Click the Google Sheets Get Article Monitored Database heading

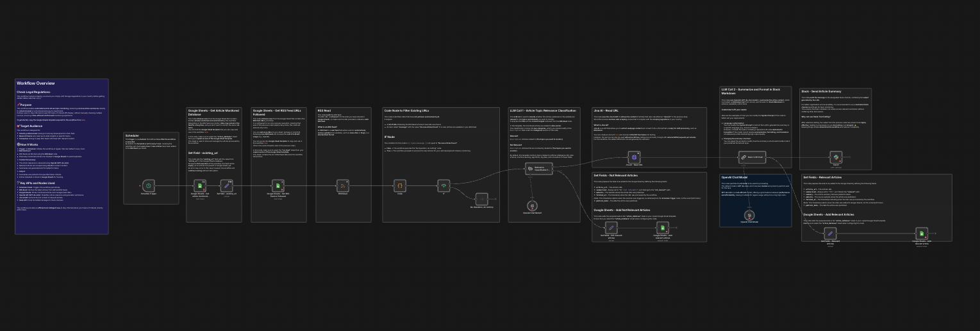pos(212,112)
